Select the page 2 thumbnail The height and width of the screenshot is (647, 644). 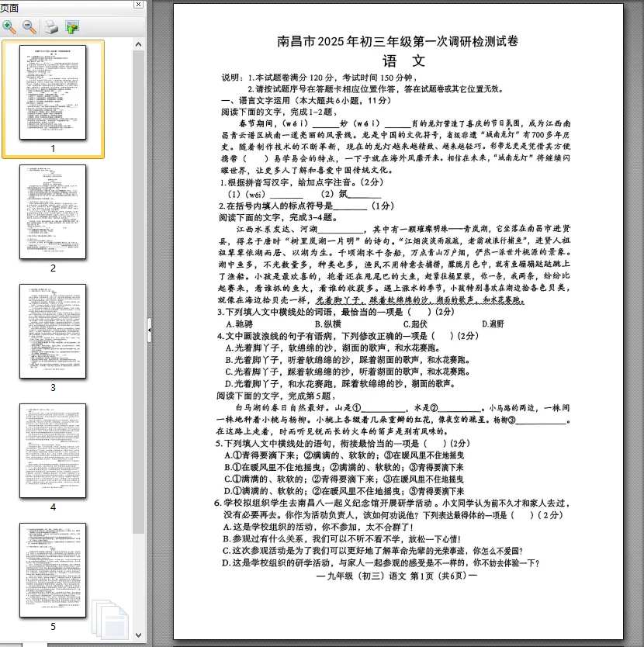click(x=52, y=210)
